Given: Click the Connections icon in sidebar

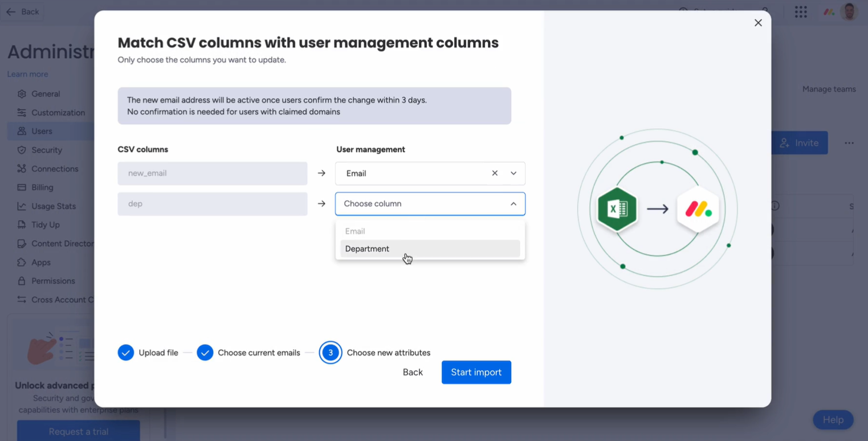Looking at the screenshot, I should coord(22,169).
